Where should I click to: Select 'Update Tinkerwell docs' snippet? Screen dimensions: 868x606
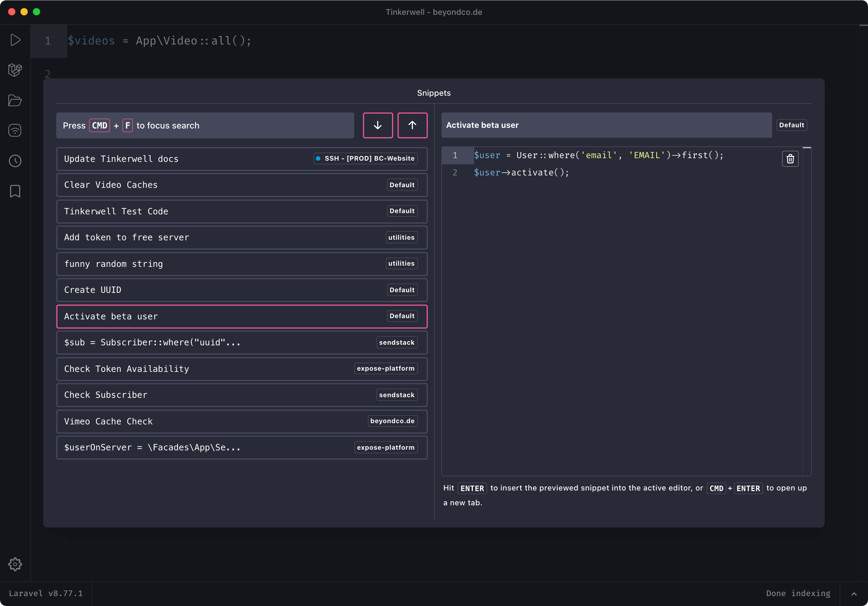pyautogui.click(x=242, y=159)
